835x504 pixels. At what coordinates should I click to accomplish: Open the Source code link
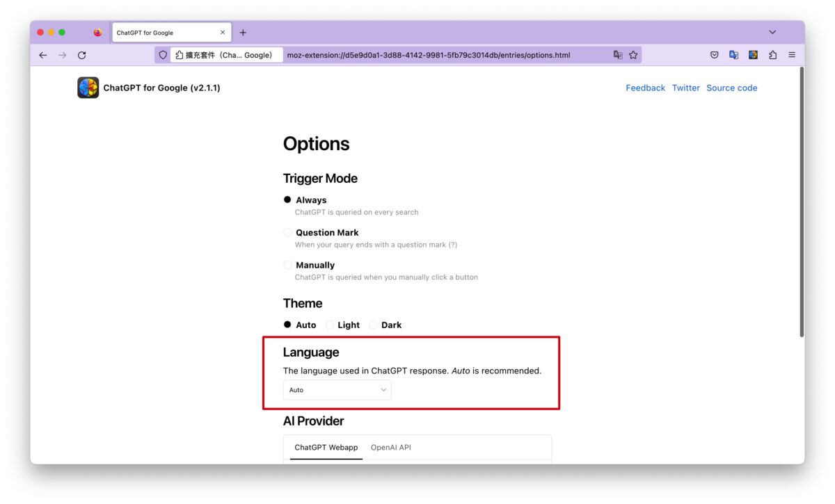[732, 88]
